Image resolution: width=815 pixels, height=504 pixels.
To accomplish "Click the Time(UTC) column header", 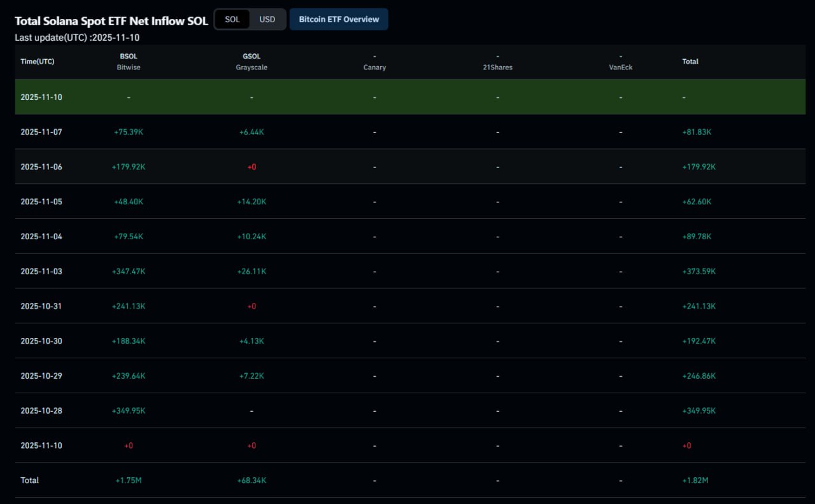I will 37,62.
